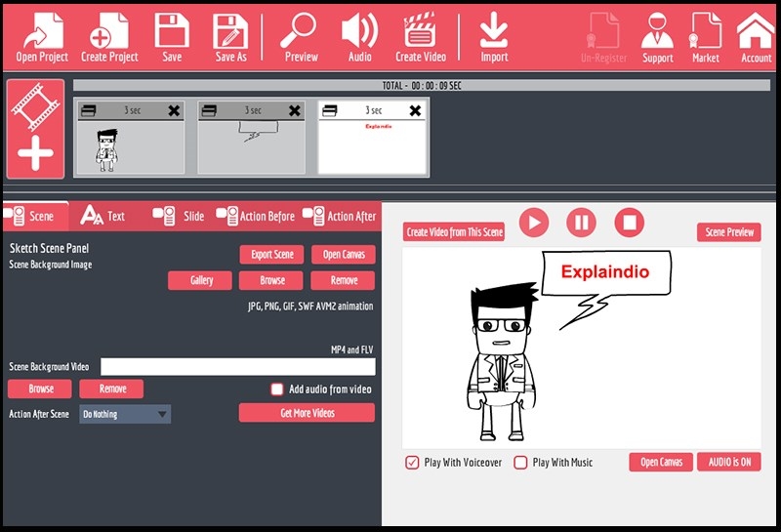Browse for a scene background image

coord(271,280)
